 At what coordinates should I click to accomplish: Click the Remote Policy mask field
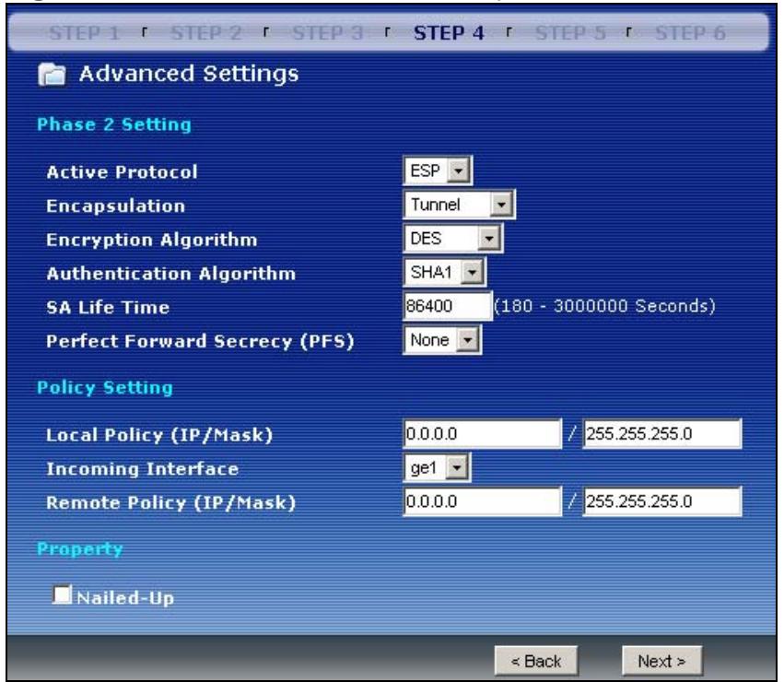tap(662, 501)
